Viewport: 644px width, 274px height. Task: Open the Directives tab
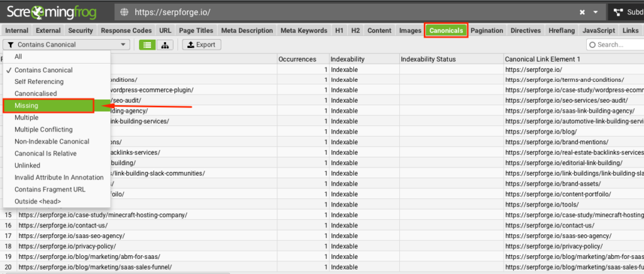[525, 30]
